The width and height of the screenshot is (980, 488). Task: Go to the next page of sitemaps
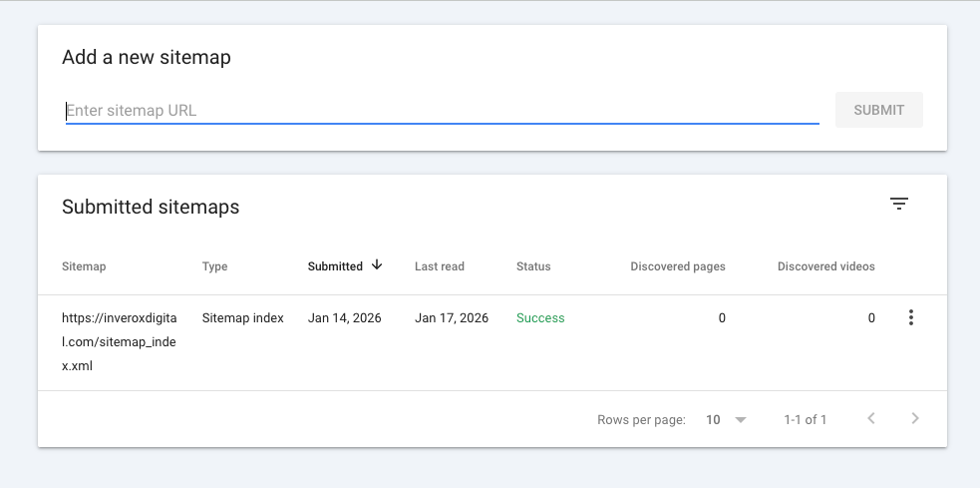pos(915,418)
